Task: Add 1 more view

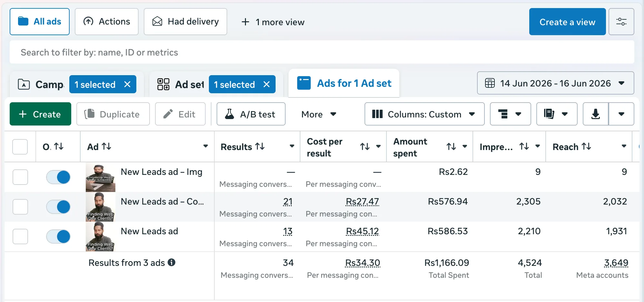Action: click(x=273, y=22)
